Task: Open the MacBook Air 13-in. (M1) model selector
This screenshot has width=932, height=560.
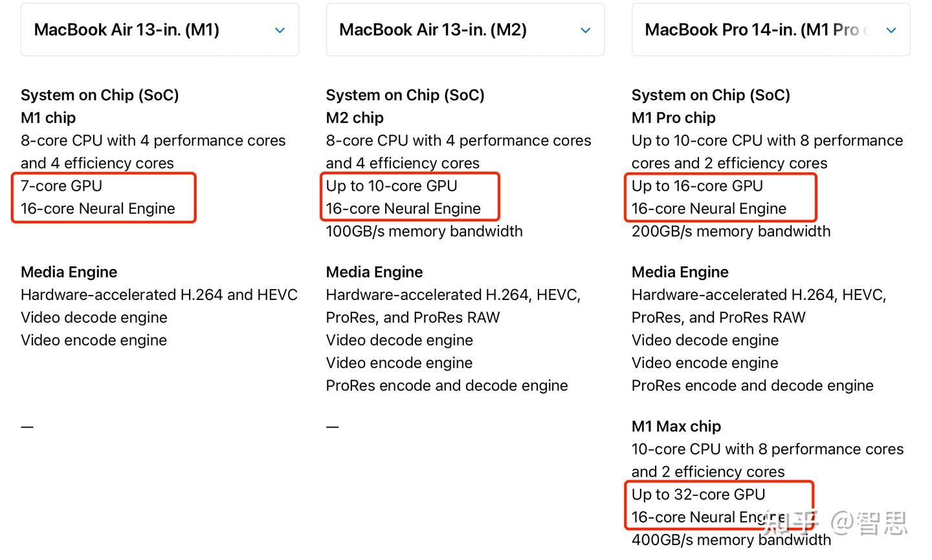Action: pyautogui.click(x=159, y=30)
